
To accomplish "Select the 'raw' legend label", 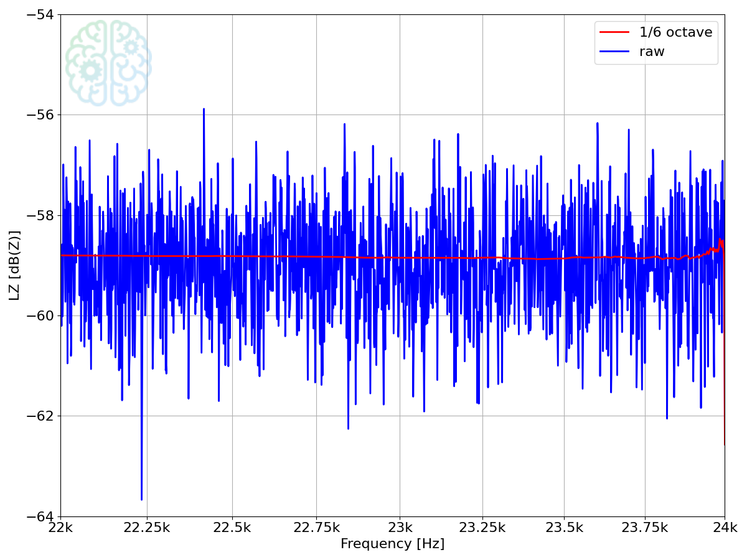I will coord(652,52).
